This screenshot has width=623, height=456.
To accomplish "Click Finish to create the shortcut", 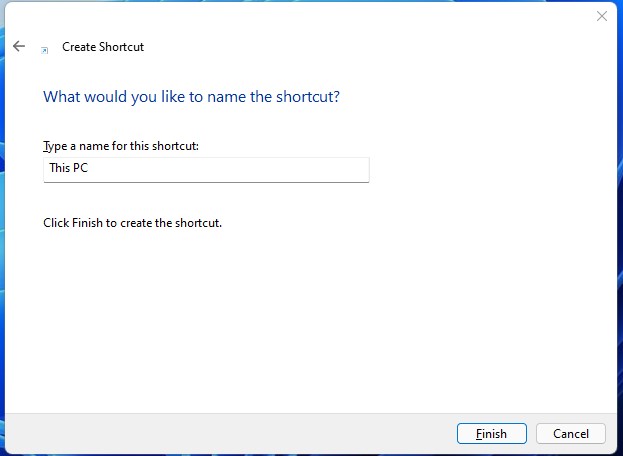I will [x=491, y=433].
